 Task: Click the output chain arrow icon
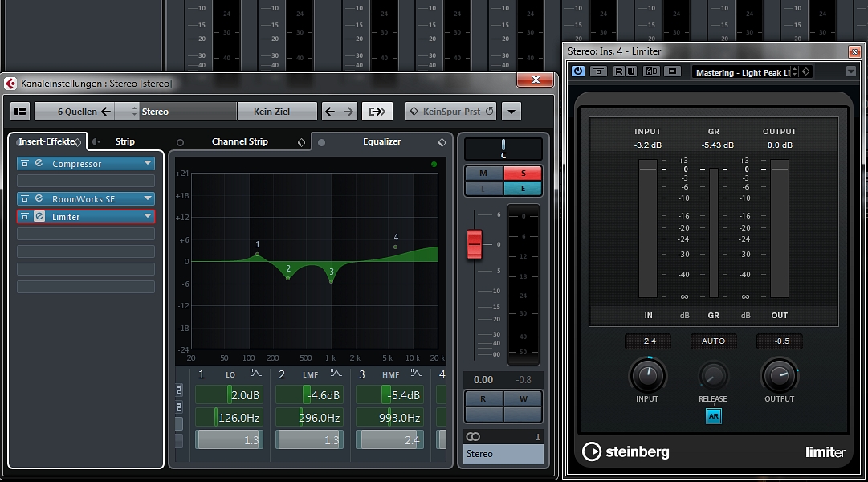coord(377,112)
